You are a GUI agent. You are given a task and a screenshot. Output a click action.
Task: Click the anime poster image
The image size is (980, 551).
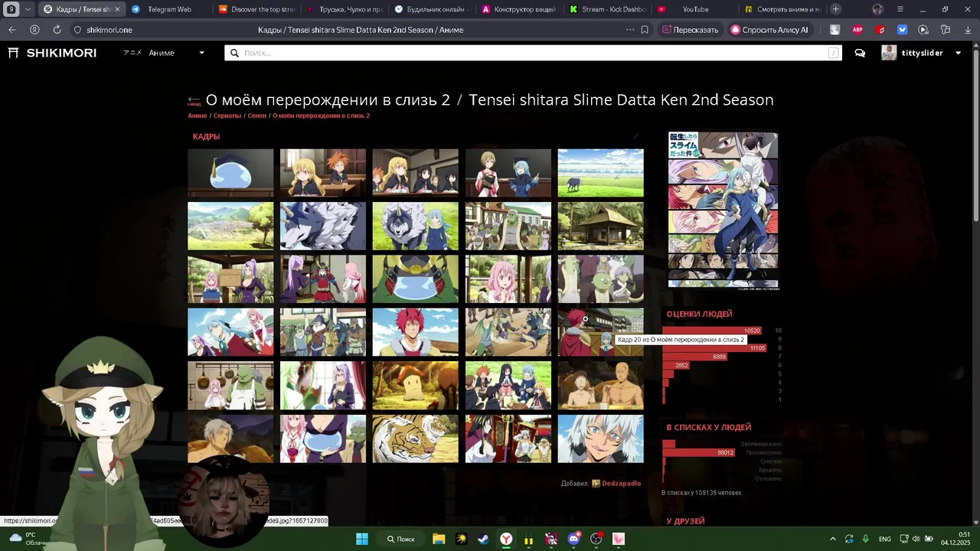click(723, 210)
